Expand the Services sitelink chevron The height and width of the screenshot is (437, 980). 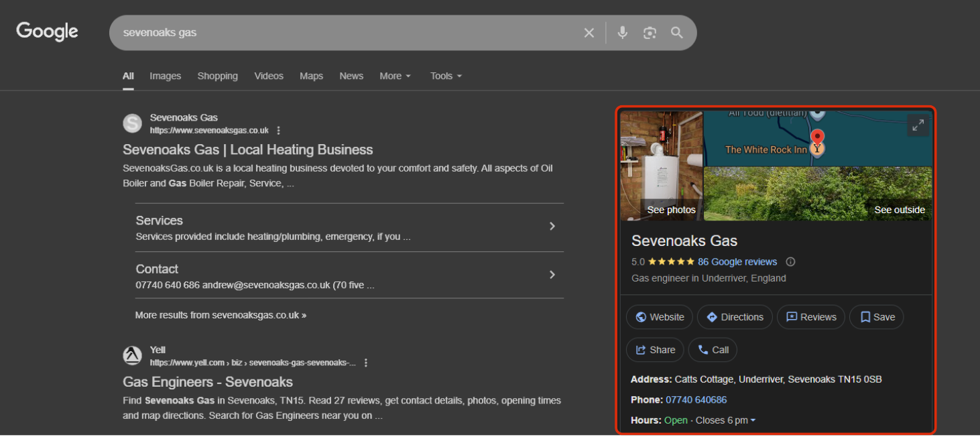pyautogui.click(x=552, y=227)
